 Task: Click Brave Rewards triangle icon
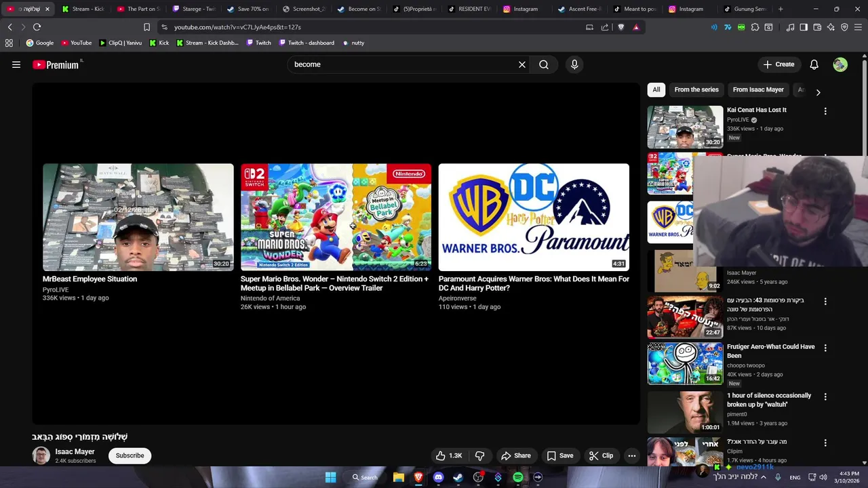(x=636, y=27)
